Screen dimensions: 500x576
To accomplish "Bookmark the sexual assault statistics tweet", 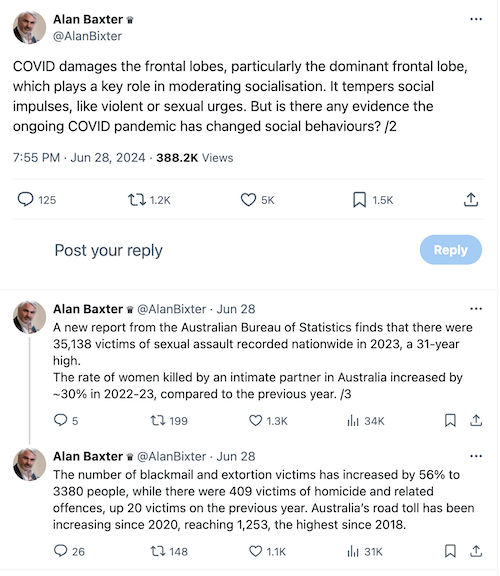I will tap(450, 420).
